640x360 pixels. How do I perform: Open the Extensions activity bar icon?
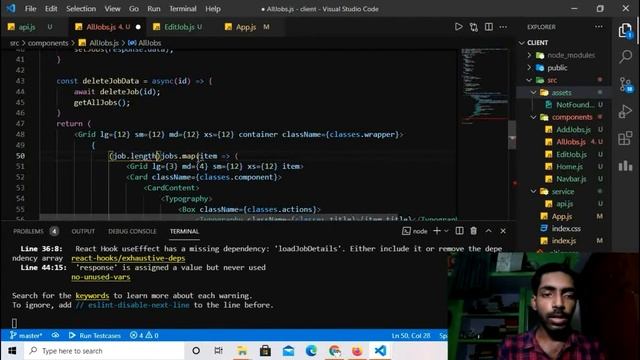click(x=625, y=138)
